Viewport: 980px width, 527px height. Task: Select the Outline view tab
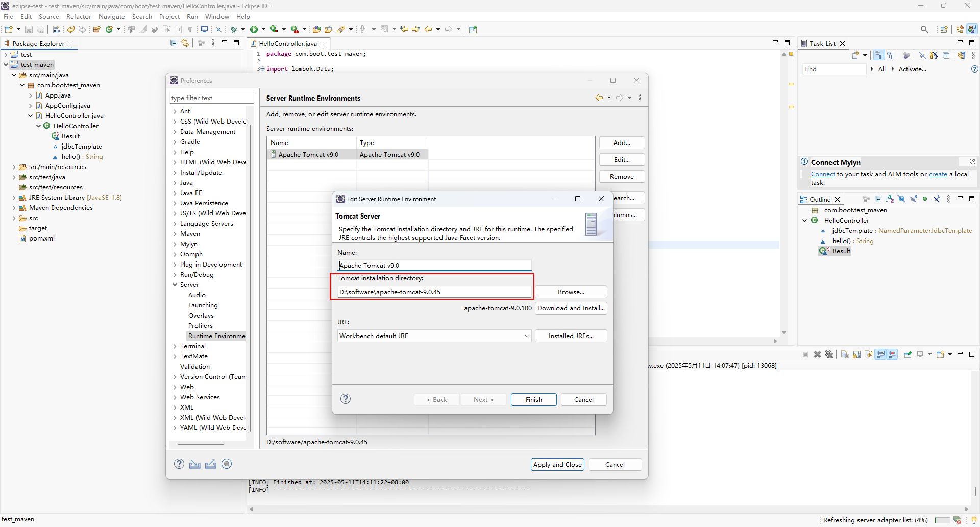click(820, 199)
